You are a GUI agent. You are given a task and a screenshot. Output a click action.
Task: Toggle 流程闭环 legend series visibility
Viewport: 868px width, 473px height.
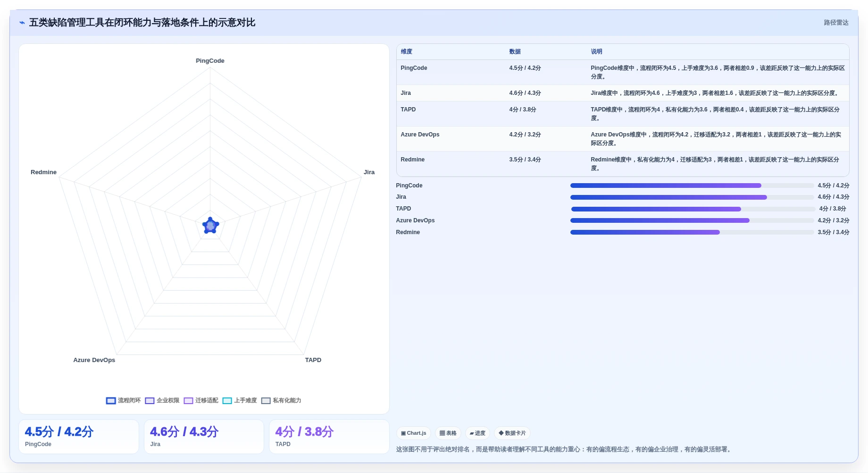coord(124,400)
